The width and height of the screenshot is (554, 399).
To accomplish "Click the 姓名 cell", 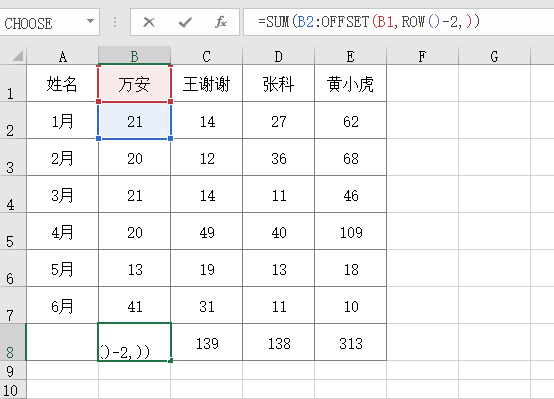I will pyautogui.click(x=63, y=84).
